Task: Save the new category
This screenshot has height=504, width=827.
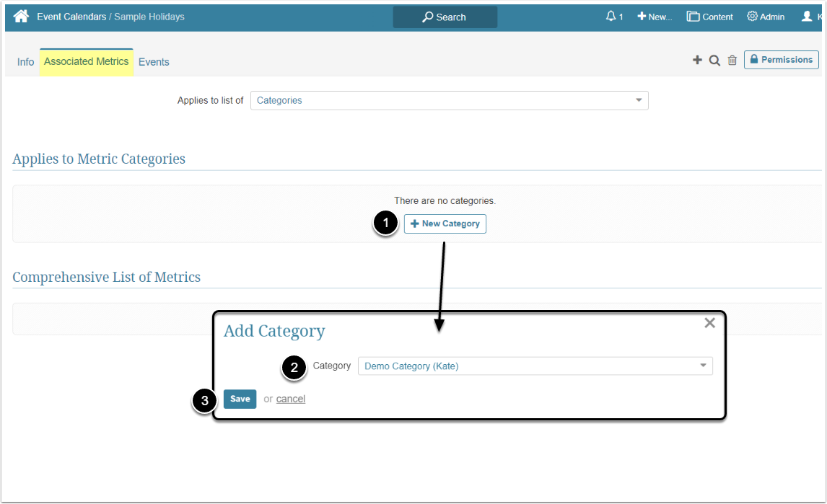Action: [x=240, y=399]
